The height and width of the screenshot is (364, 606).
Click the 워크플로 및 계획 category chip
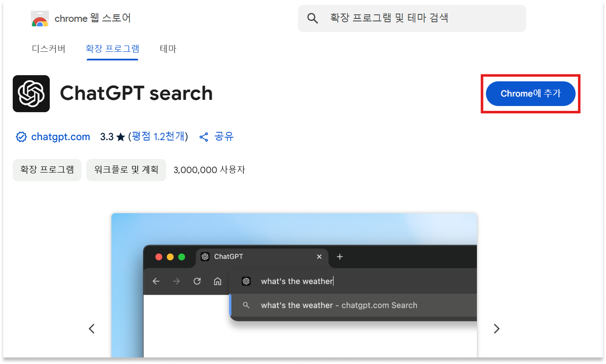click(126, 170)
